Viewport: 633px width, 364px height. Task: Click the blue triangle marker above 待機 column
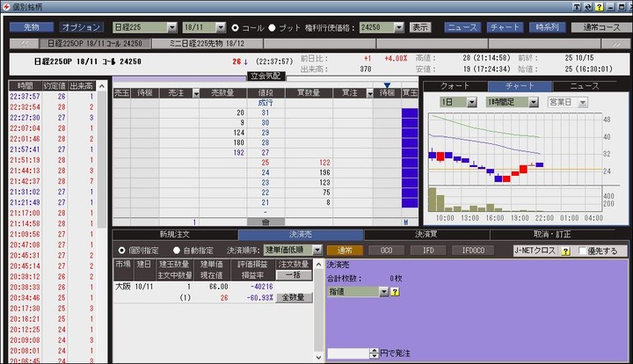[x=387, y=85]
